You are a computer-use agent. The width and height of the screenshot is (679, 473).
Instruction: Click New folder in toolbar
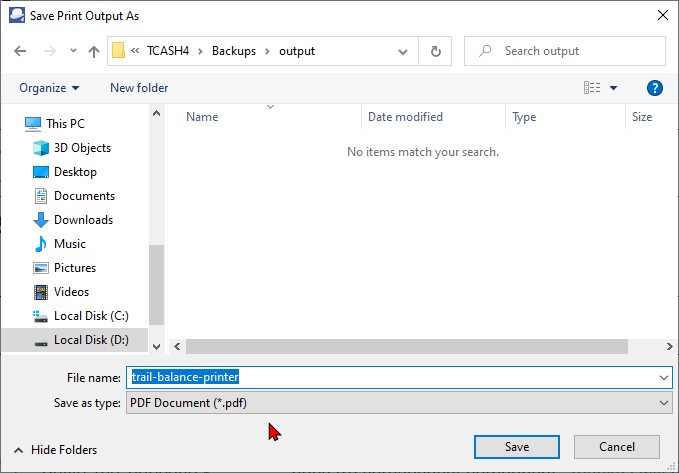[x=139, y=88]
